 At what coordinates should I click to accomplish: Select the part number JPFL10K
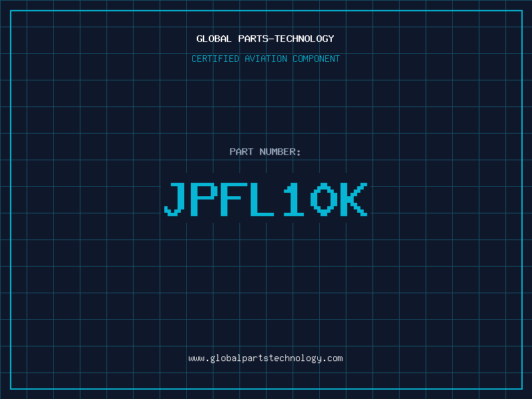pos(265,199)
